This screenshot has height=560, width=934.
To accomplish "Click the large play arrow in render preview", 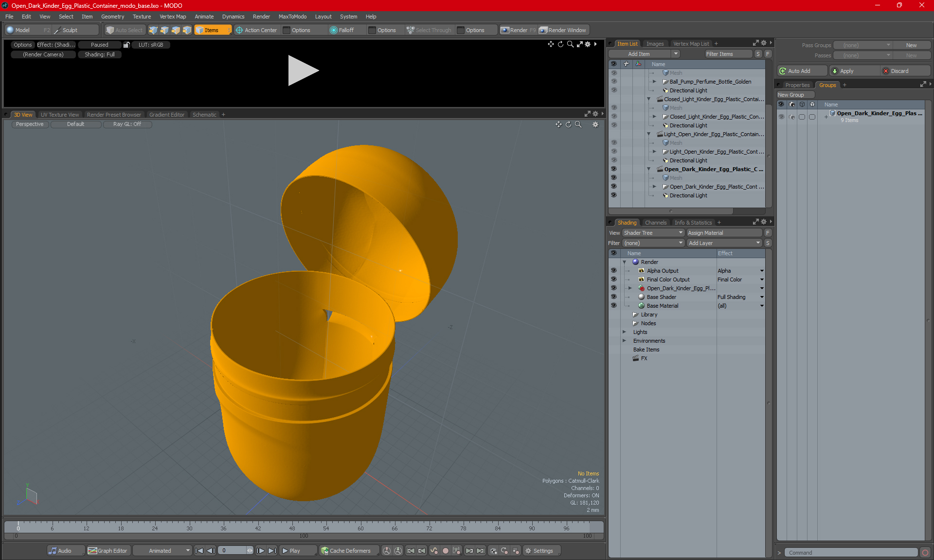I will point(303,70).
